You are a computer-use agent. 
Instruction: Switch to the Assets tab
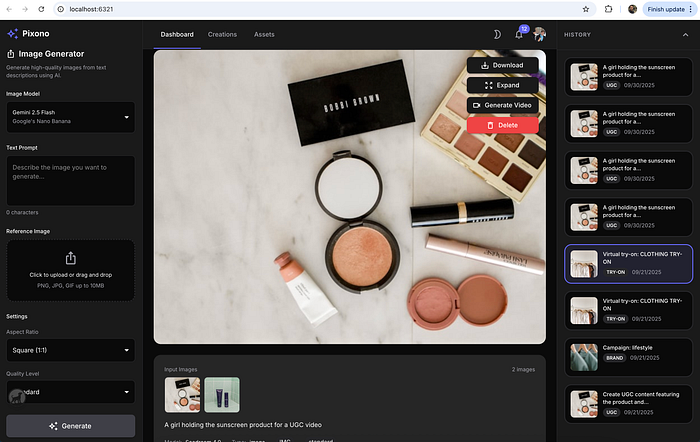[264, 34]
